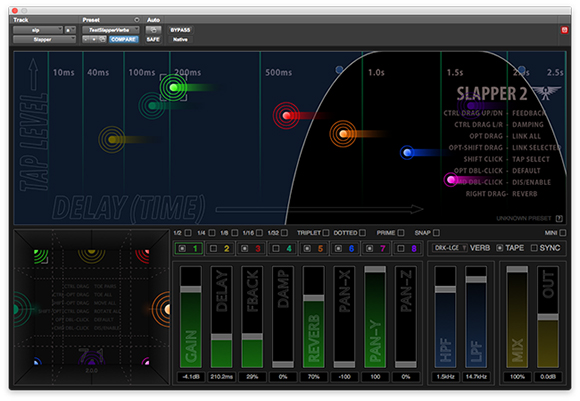Enable the 1/16 note division checkbox
The height and width of the screenshot is (401, 580).
click(259, 233)
